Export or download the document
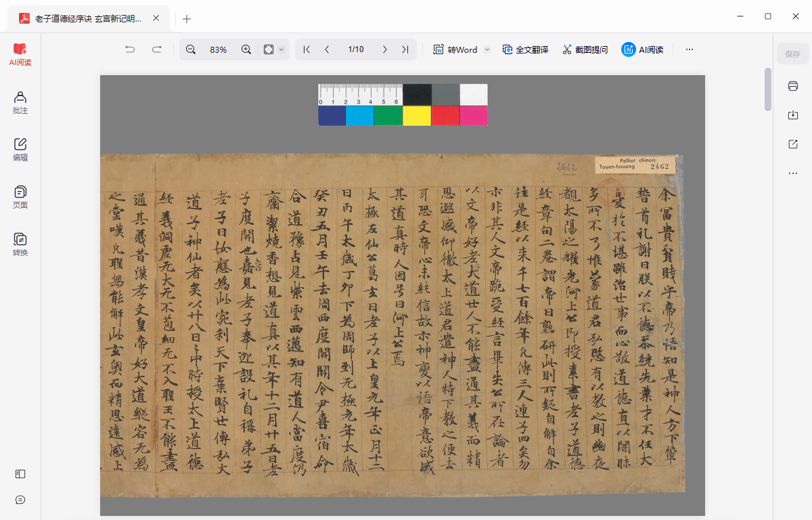This screenshot has height=520, width=812. tap(792, 115)
